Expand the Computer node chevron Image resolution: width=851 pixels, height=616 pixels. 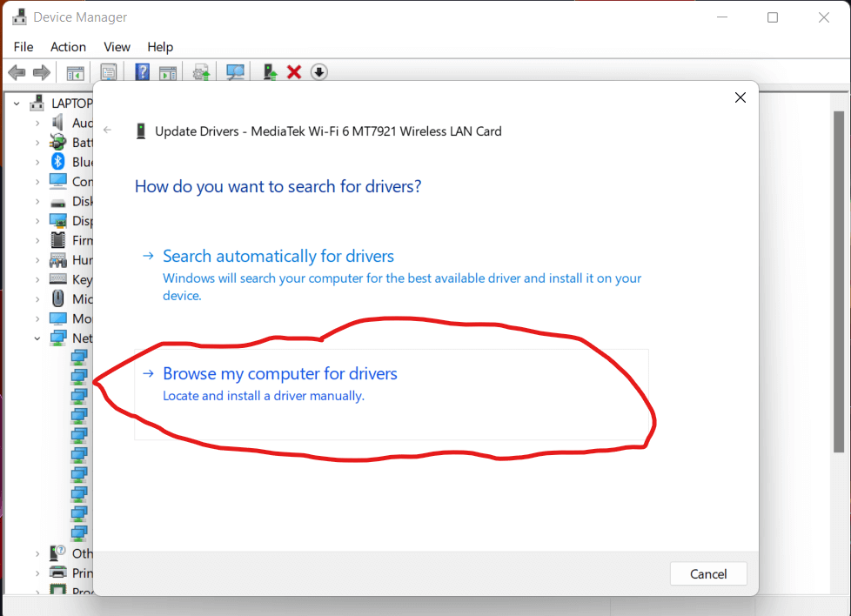tap(37, 182)
